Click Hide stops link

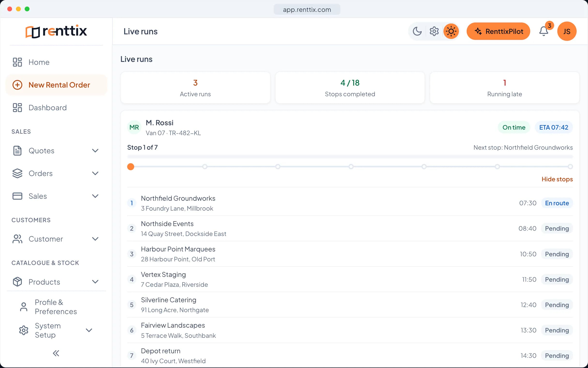[x=557, y=179]
